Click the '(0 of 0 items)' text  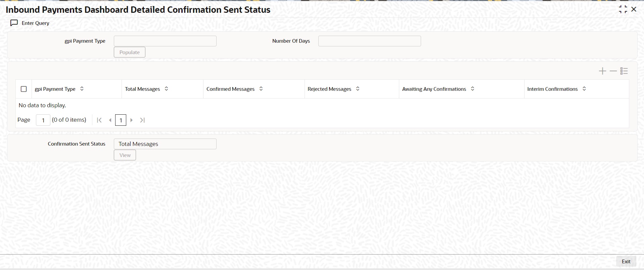pyautogui.click(x=69, y=120)
